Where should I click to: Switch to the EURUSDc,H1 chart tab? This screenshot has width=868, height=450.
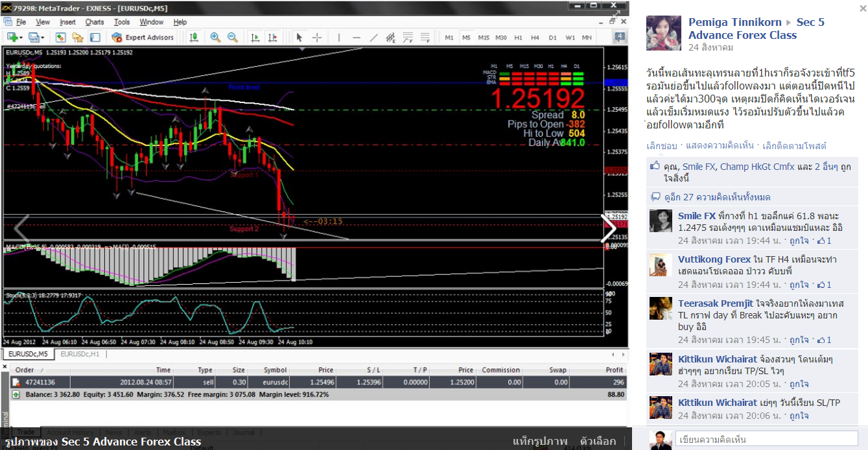point(80,354)
